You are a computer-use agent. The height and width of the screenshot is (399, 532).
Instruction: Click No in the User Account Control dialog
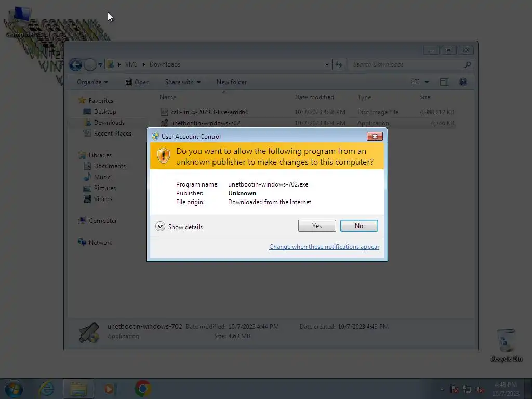tap(359, 226)
